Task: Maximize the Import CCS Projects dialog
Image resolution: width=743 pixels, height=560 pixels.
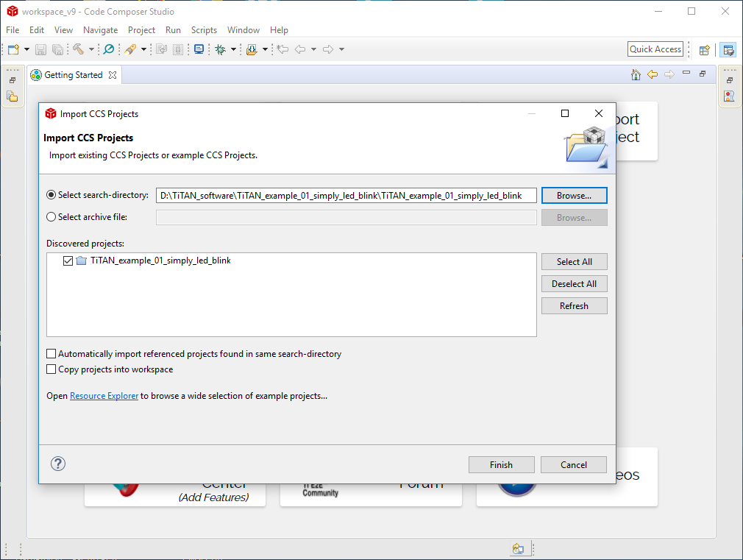Action: pyautogui.click(x=565, y=113)
